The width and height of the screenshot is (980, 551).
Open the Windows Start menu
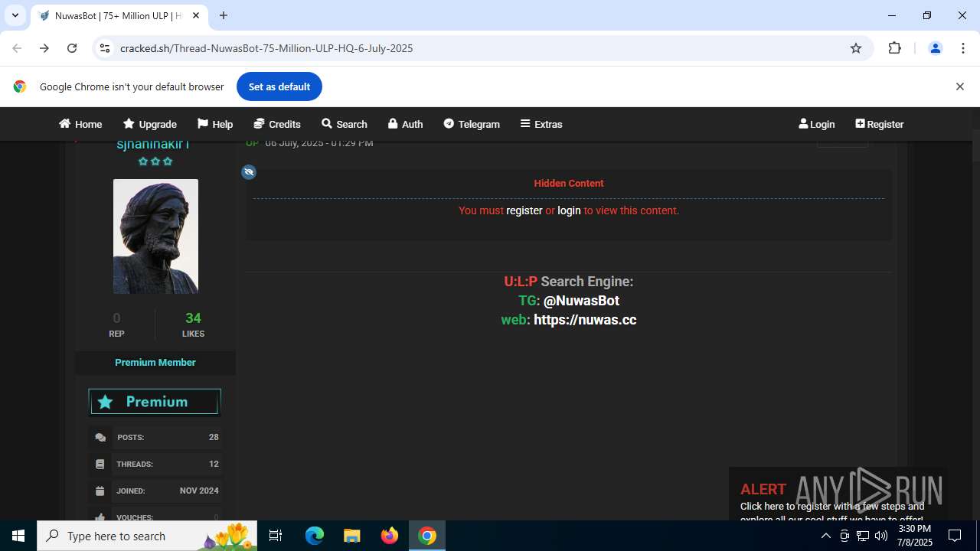pos(18,536)
